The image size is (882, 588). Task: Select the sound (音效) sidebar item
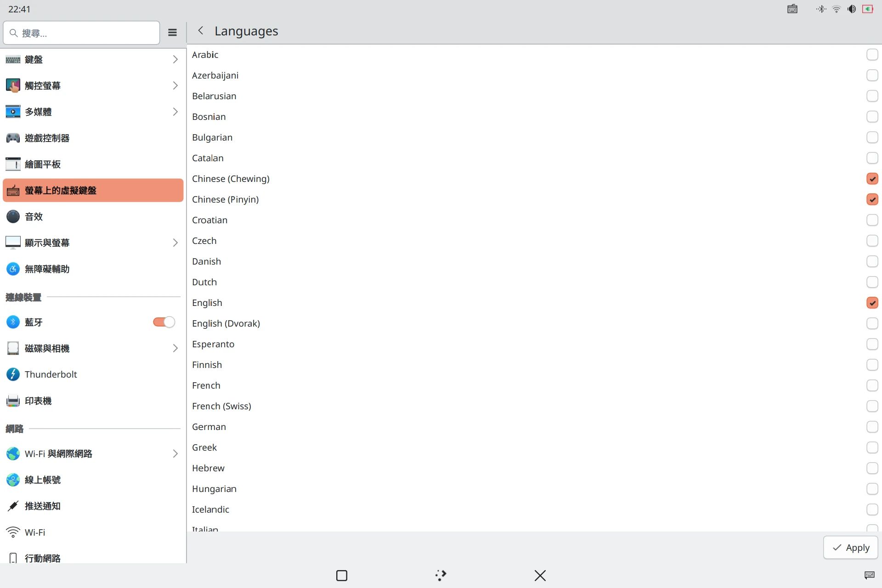(x=34, y=216)
